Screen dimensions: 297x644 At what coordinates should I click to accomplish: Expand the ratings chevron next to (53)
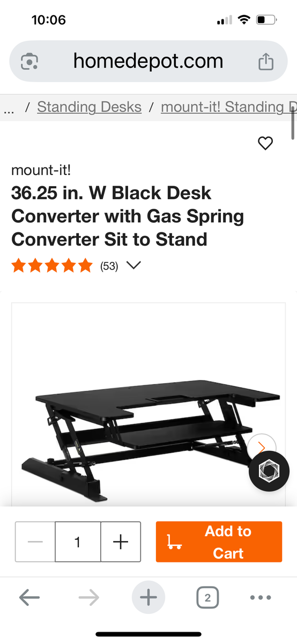pyautogui.click(x=133, y=266)
